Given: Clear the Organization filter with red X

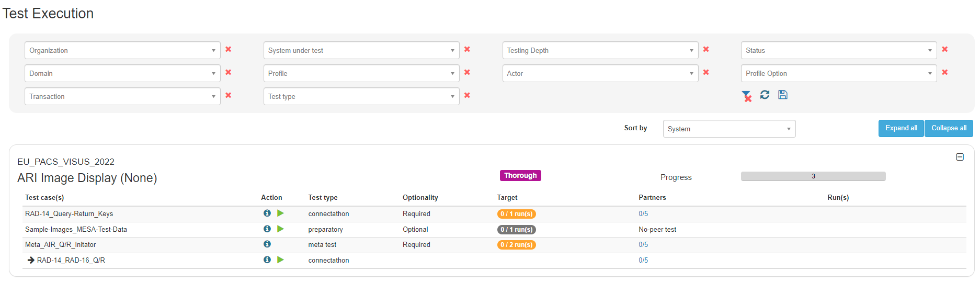Looking at the screenshot, I should [x=229, y=49].
